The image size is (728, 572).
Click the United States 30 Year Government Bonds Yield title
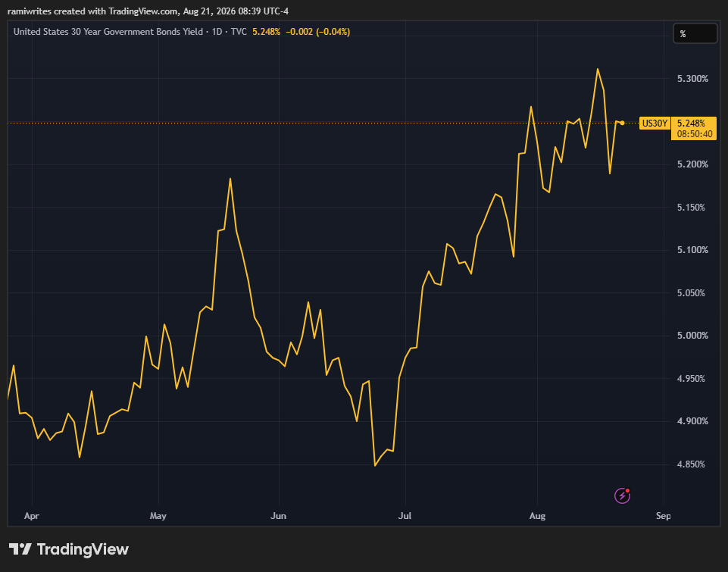108,32
